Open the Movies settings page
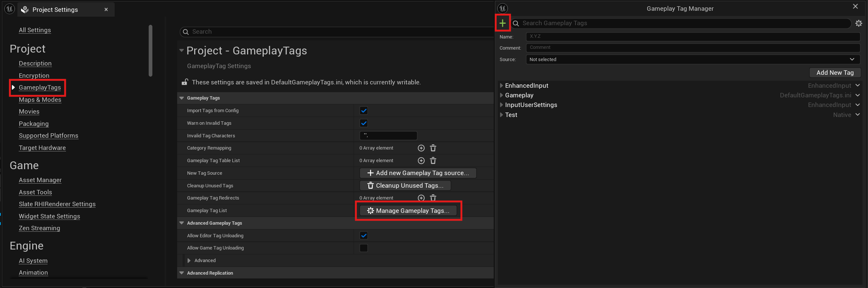This screenshot has width=868, height=288. pos(29,111)
